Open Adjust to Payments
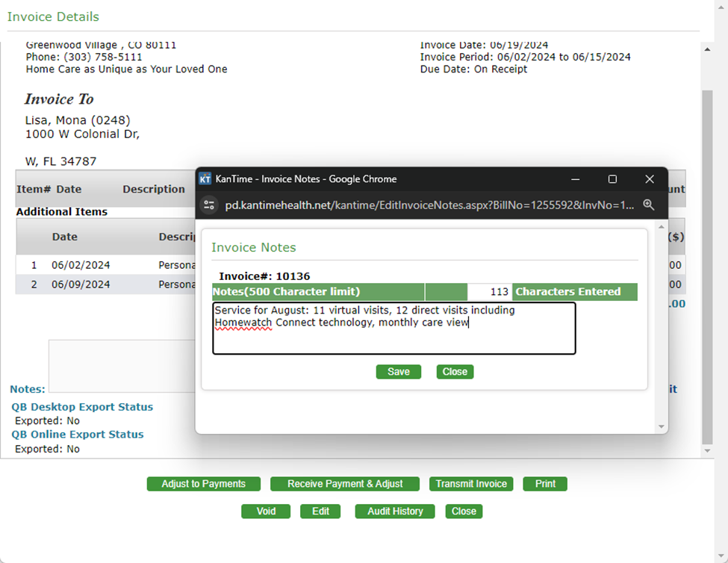 (203, 484)
